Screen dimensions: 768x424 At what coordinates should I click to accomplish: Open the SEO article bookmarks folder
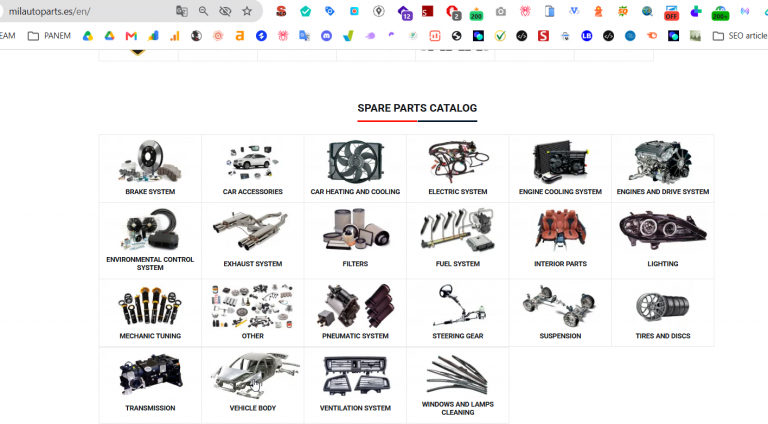(740, 36)
